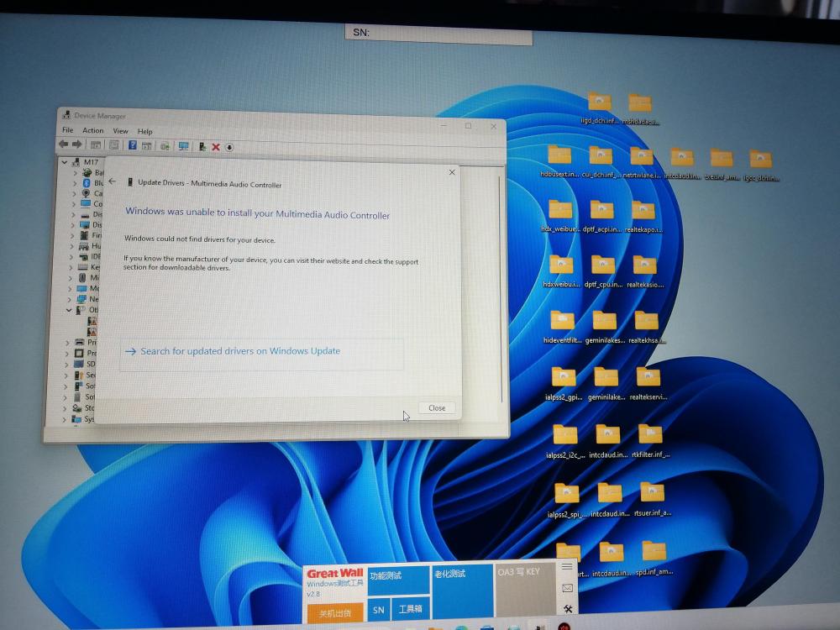This screenshot has height=630, width=840.
Task: Open the iigd_dch.inf folder on desktop
Action: (x=599, y=108)
